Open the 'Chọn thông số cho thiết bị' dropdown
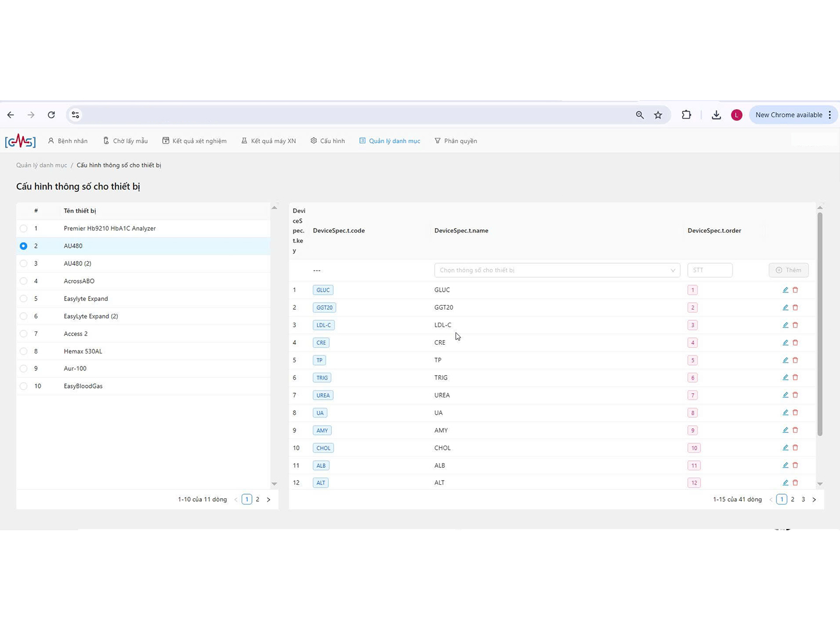The image size is (840, 630). pyautogui.click(x=556, y=270)
